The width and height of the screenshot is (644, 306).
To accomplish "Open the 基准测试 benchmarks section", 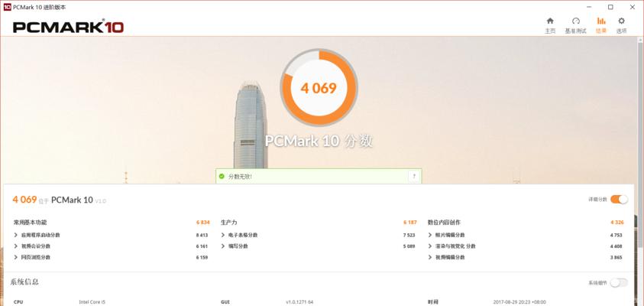I will (x=575, y=25).
